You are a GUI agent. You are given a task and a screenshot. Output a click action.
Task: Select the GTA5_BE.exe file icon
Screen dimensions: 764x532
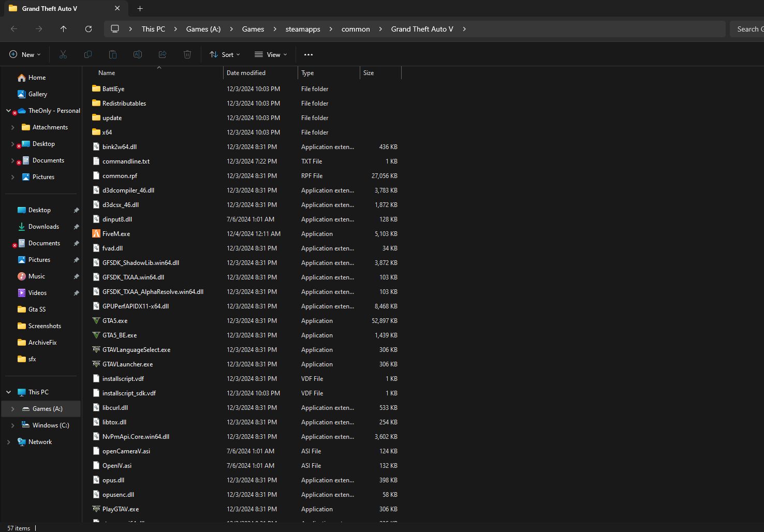coord(96,335)
